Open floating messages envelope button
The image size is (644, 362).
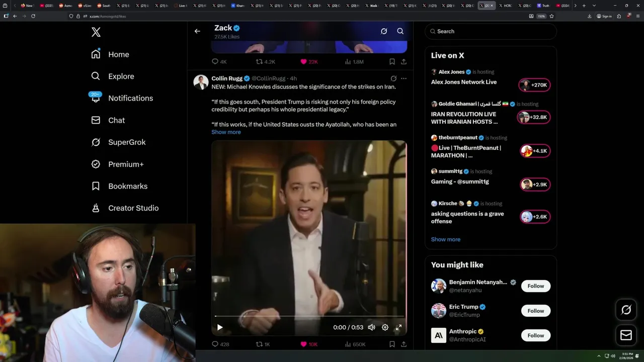pyautogui.click(x=626, y=335)
